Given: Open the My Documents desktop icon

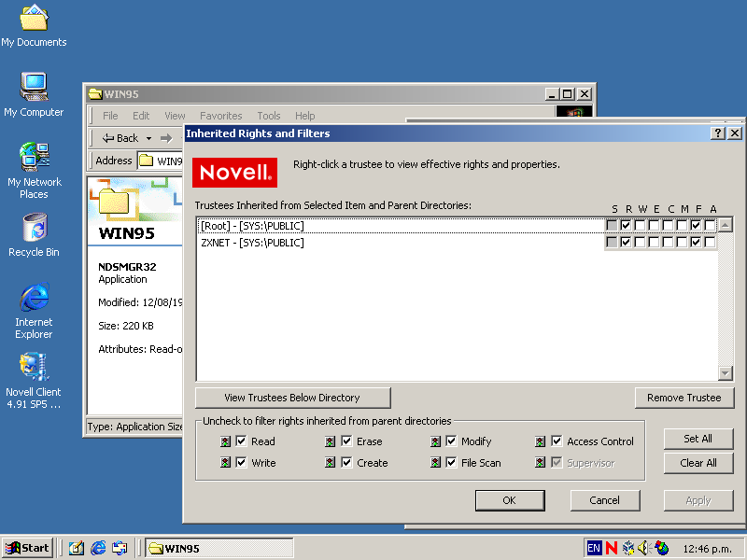Looking at the screenshot, I should pyautogui.click(x=34, y=26).
